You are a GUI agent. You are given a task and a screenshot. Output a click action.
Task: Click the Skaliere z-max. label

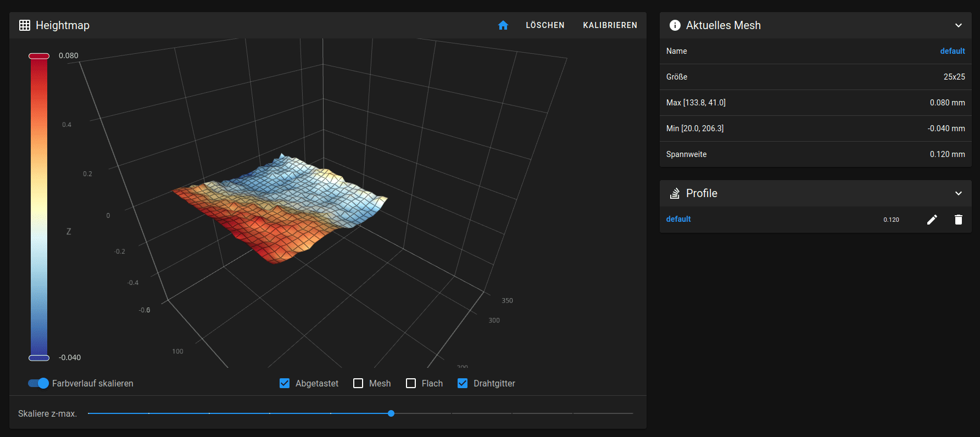pos(48,413)
